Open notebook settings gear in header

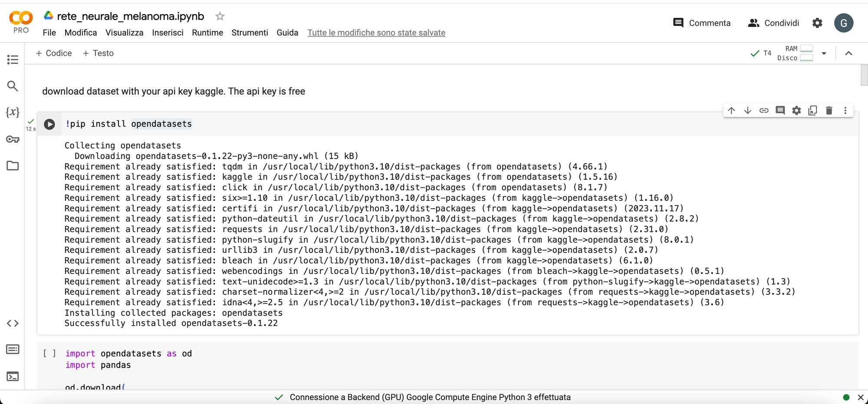point(817,23)
